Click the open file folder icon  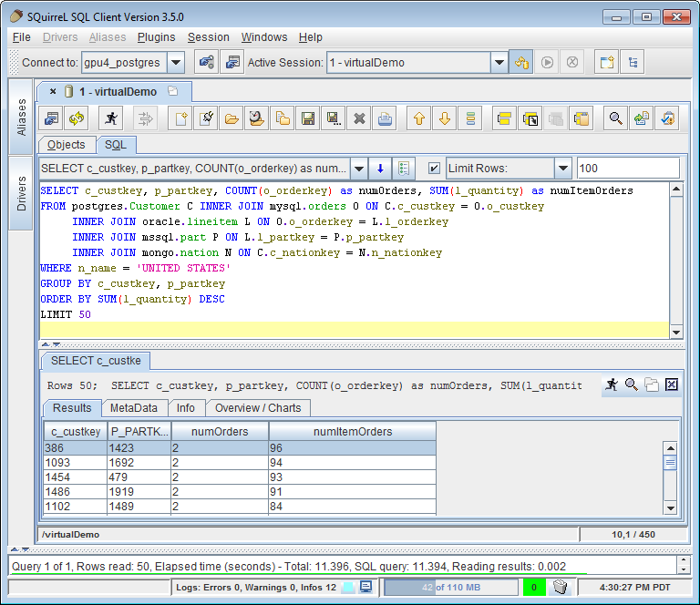(x=232, y=118)
